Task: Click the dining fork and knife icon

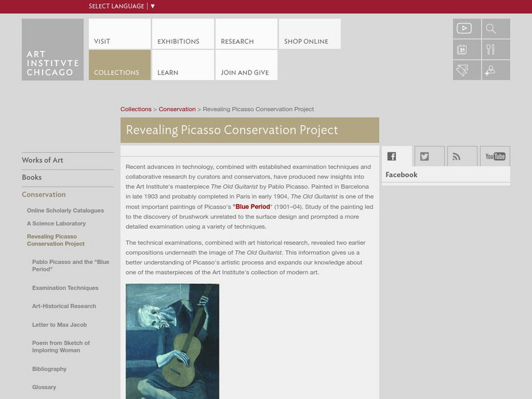Action: (x=495, y=49)
